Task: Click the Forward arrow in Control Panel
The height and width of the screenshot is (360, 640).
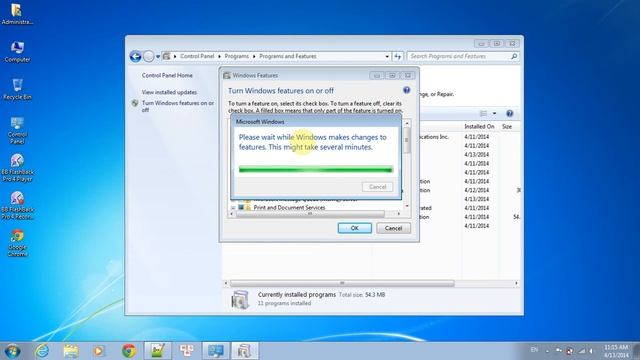Action: click(x=149, y=56)
